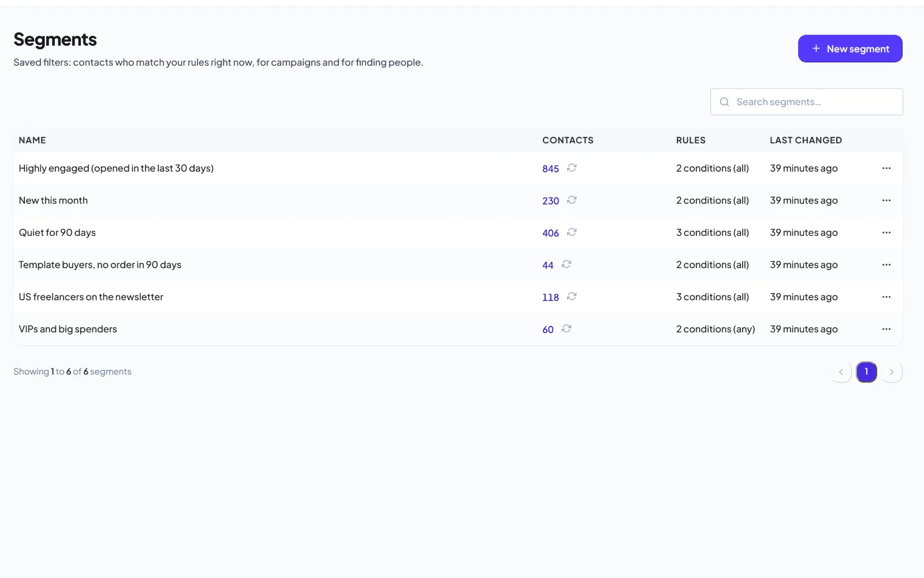Go to previous page arrow
The width and height of the screenshot is (924, 578).
841,372
